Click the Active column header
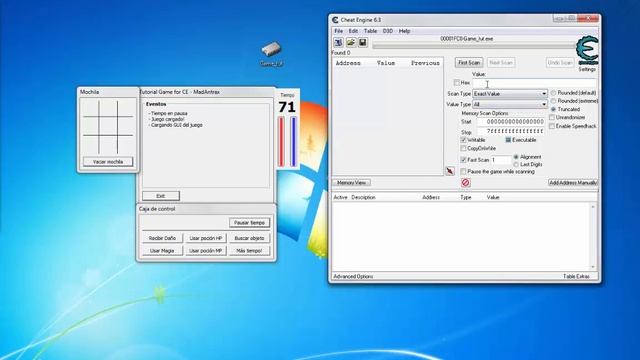Image resolution: width=640 pixels, height=360 pixels. [x=340, y=197]
